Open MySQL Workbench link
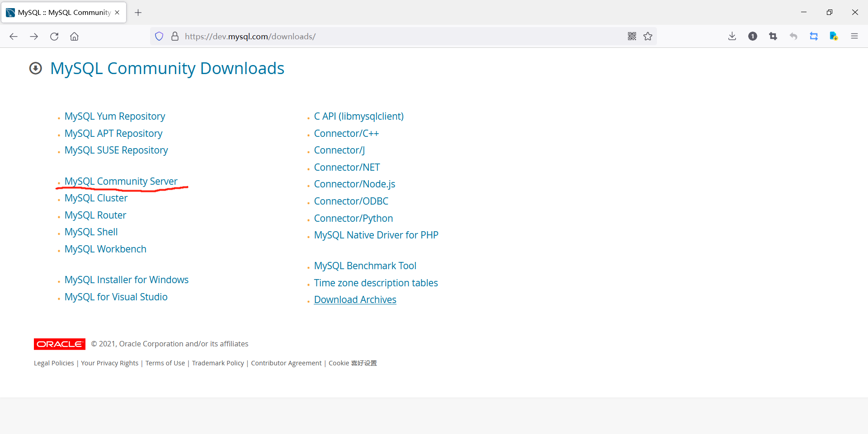The height and width of the screenshot is (434, 868). click(x=105, y=249)
